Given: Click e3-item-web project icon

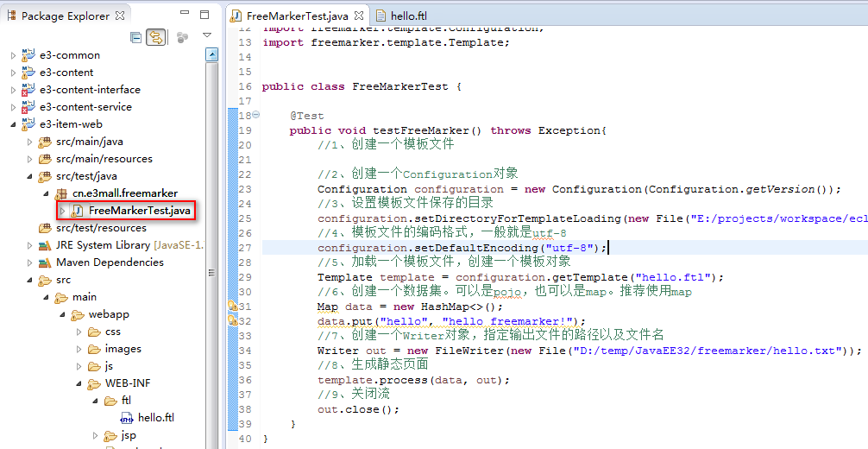Looking at the screenshot, I should 28,124.
